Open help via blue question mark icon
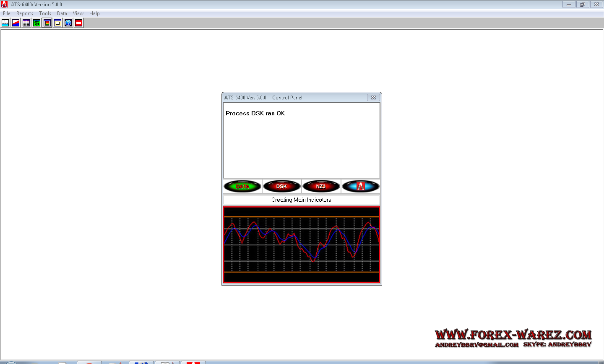Image resolution: width=604 pixels, height=364 pixels. [x=68, y=23]
